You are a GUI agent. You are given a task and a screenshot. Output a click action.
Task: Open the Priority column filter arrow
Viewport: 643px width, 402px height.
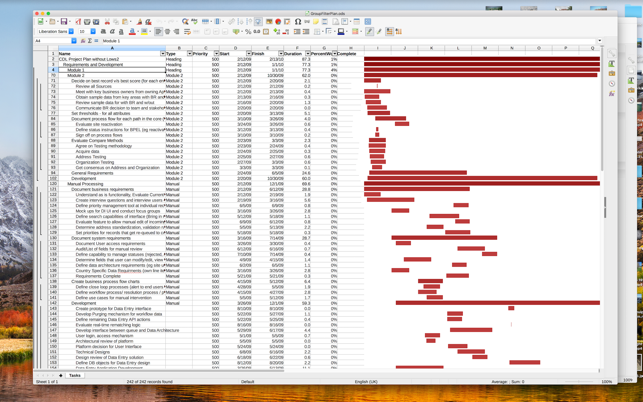point(217,53)
